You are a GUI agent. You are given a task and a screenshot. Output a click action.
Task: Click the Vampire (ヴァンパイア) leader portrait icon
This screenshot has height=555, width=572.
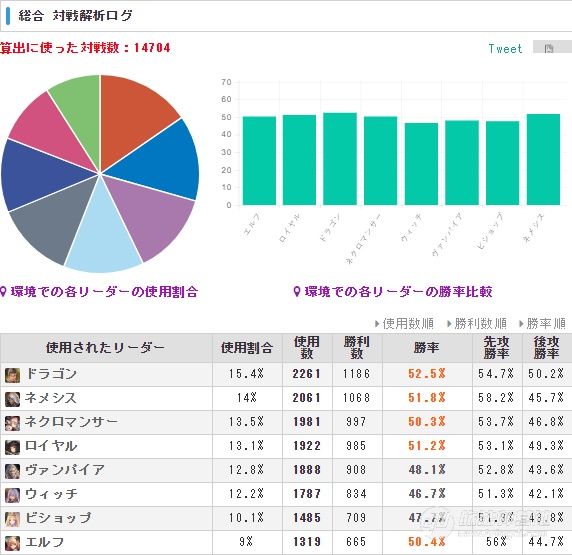click(x=12, y=471)
